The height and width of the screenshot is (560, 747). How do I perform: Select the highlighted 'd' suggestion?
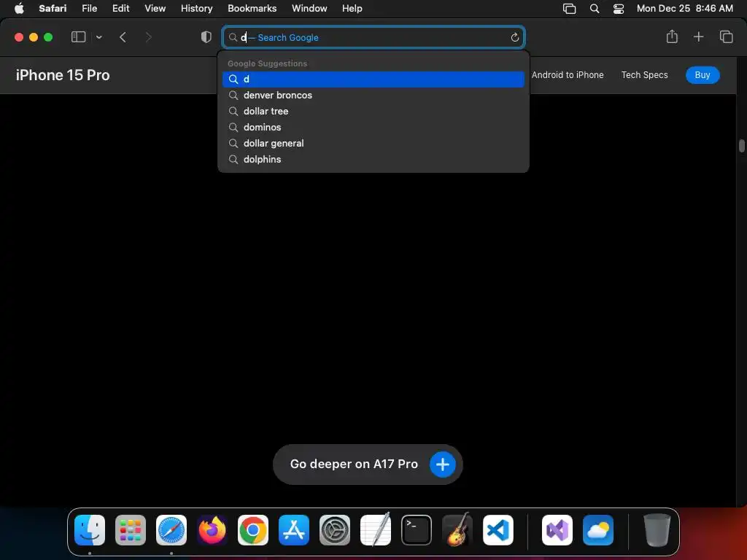coord(373,79)
